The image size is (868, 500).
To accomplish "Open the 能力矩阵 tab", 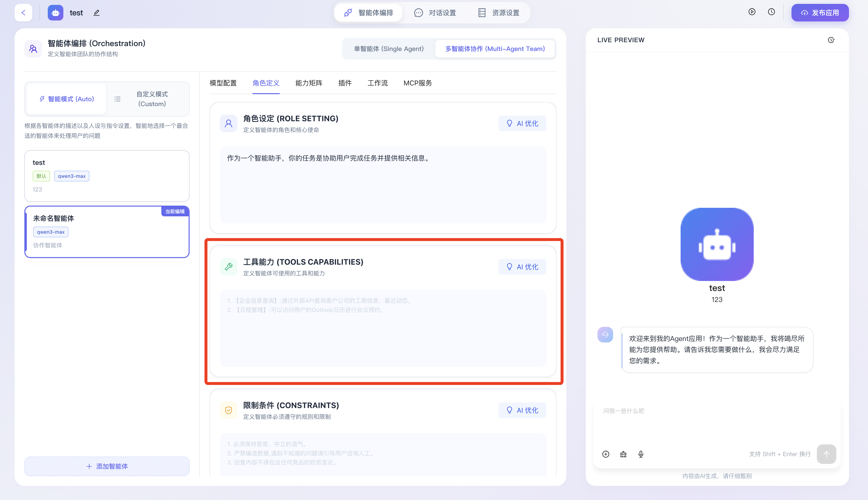I will 309,83.
